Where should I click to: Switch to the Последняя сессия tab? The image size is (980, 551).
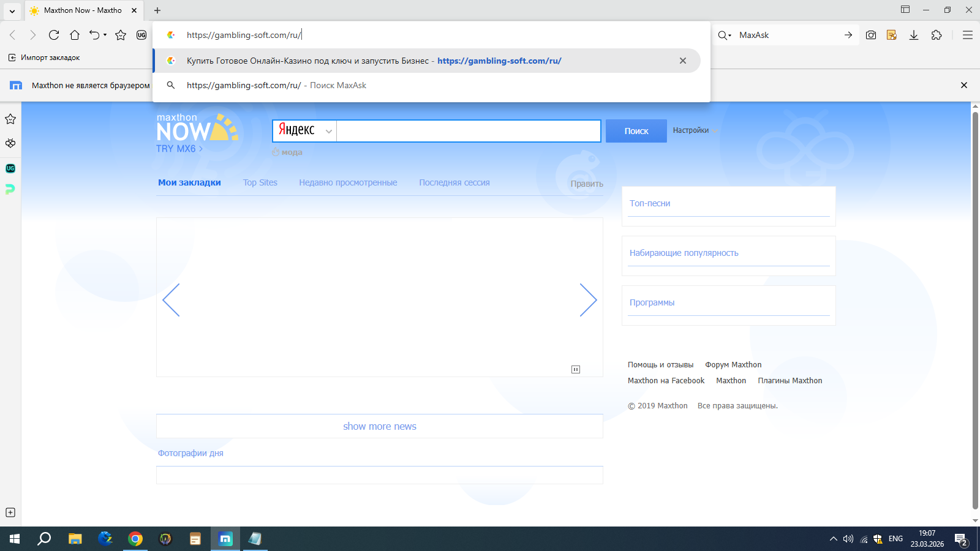click(x=454, y=182)
